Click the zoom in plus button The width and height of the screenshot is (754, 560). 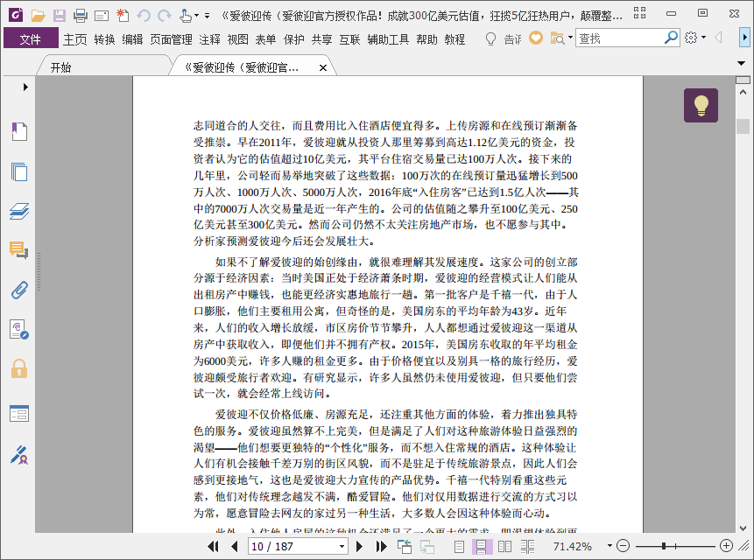(726, 546)
